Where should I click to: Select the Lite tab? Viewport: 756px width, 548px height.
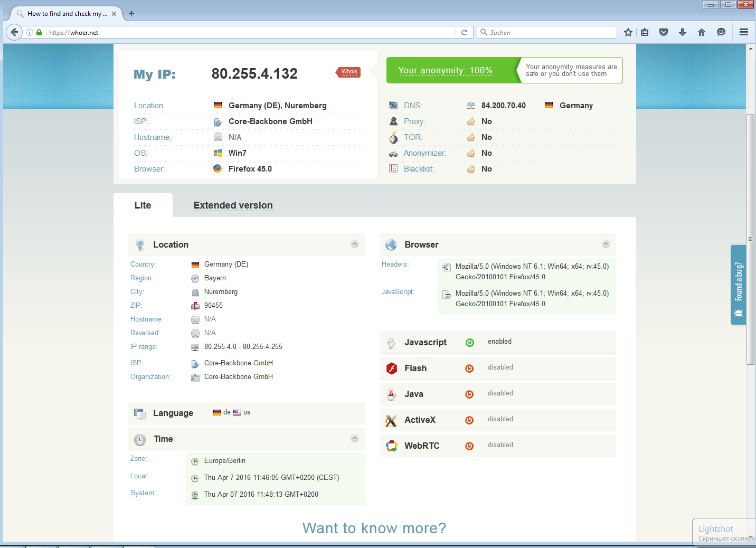click(x=143, y=205)
